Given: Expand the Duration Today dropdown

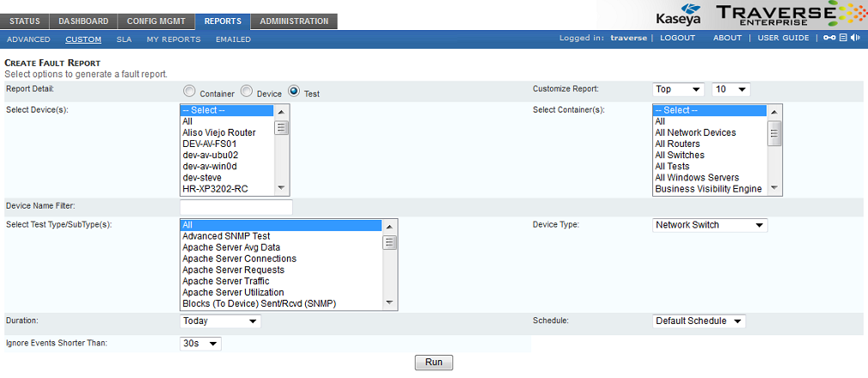Looking at the screenshot, I should [220, 321].
